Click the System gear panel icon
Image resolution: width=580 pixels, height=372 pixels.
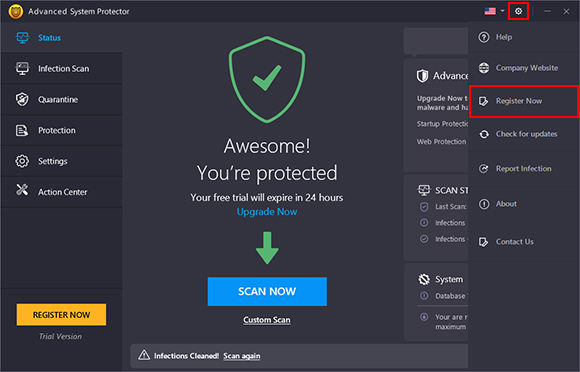[424, 279]
